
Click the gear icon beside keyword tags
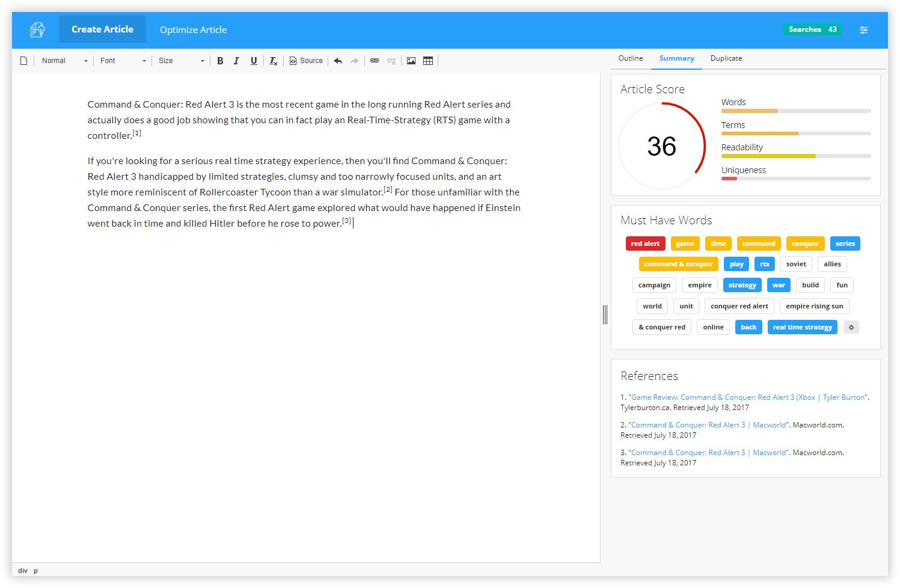click(851, 327)
